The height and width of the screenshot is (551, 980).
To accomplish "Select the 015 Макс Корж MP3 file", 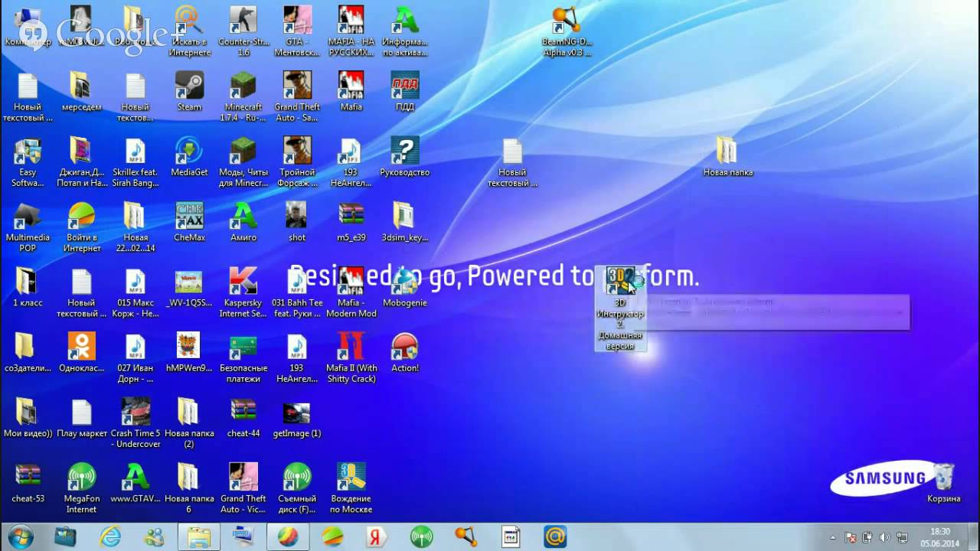I will pos(136,292).
